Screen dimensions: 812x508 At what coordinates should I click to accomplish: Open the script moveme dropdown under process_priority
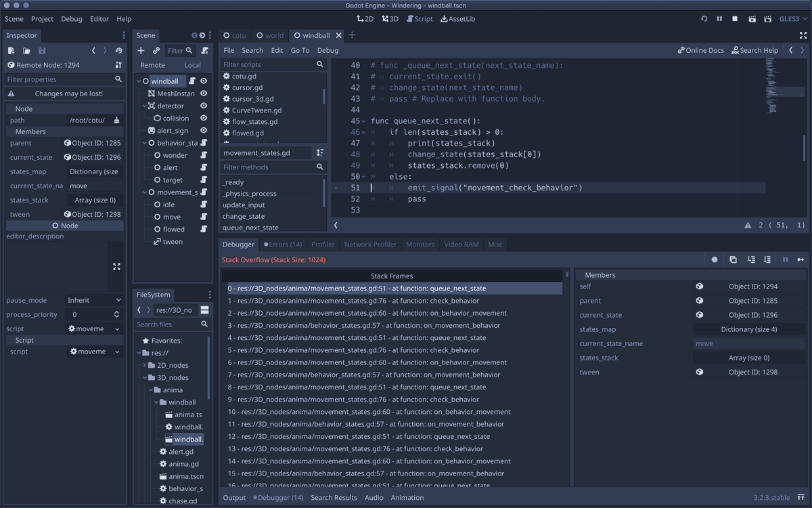tap(94, 329)
